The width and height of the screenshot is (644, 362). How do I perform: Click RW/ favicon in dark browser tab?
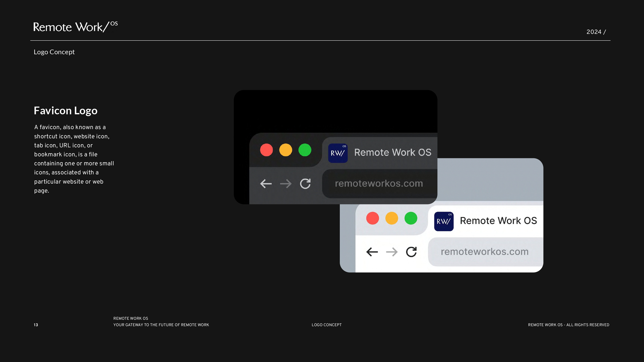pyautogui.click(x=338, y=153)
